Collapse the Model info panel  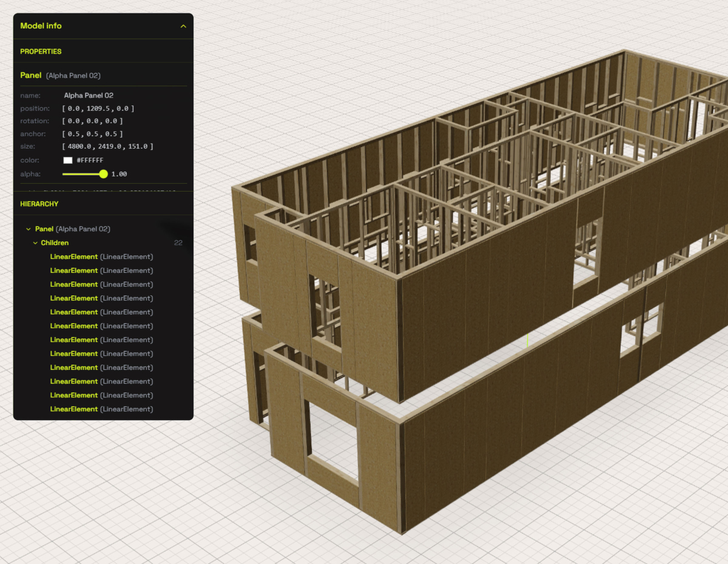pos(183,26)
